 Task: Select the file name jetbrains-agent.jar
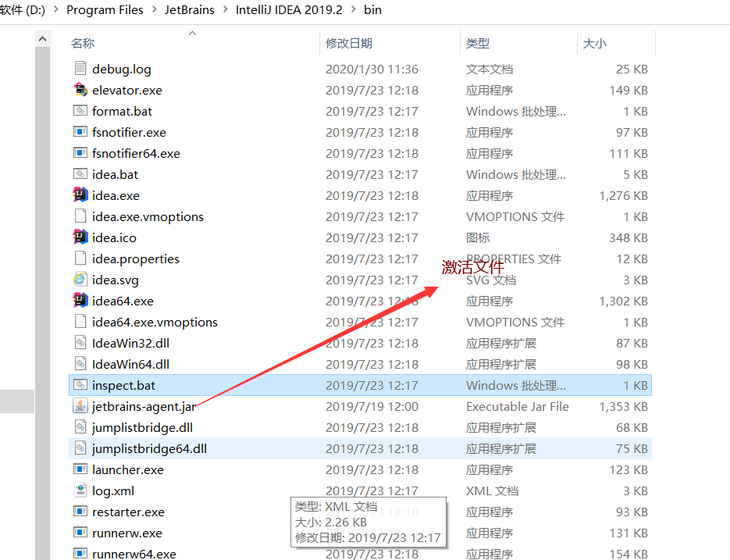point(144,406)
